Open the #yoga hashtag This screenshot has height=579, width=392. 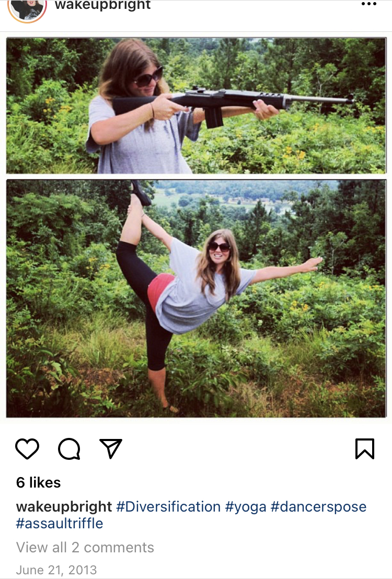click(246, 507)
